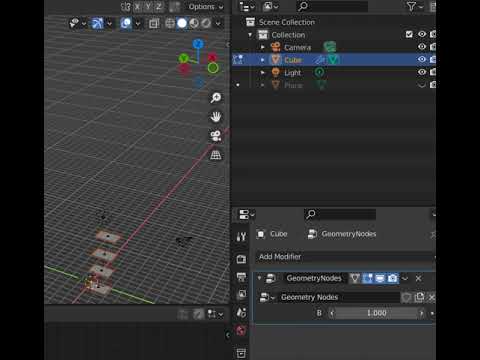Toggle X-ray mode in viewport header

pyautogui.click(x=154, y=23)
